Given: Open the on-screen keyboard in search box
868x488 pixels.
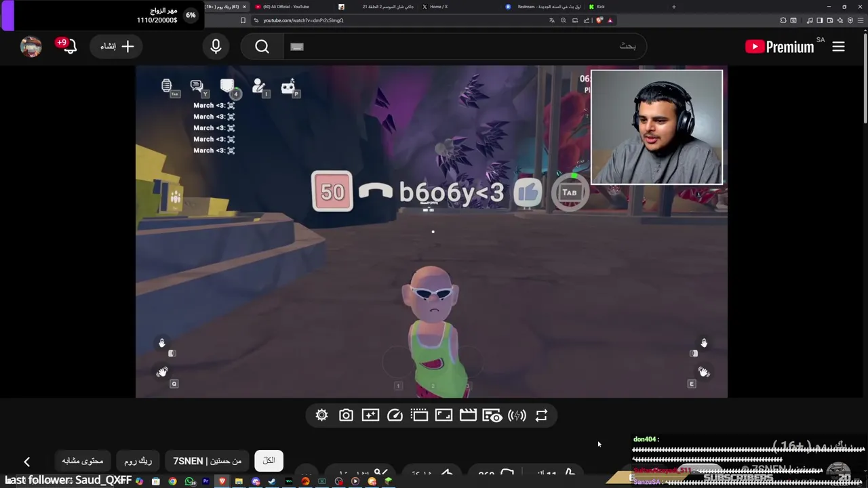Looking at the screenshot, I should pos(297,47).
